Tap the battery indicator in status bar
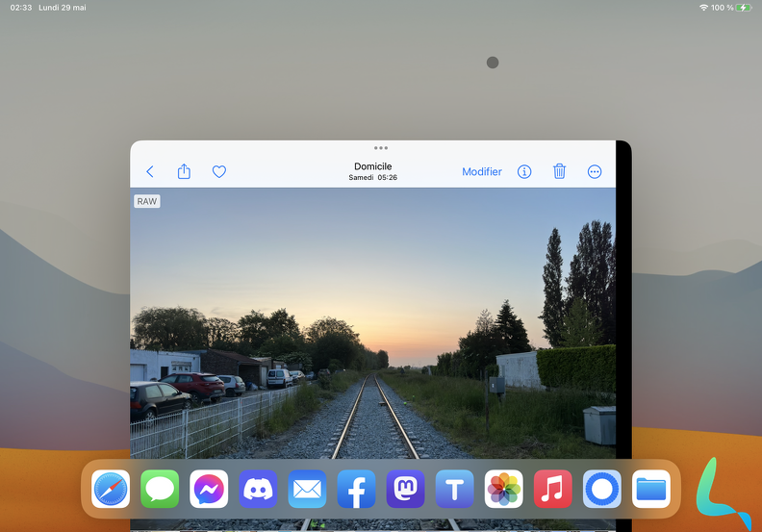Screen dimensions: 762x532 (744, 8)
